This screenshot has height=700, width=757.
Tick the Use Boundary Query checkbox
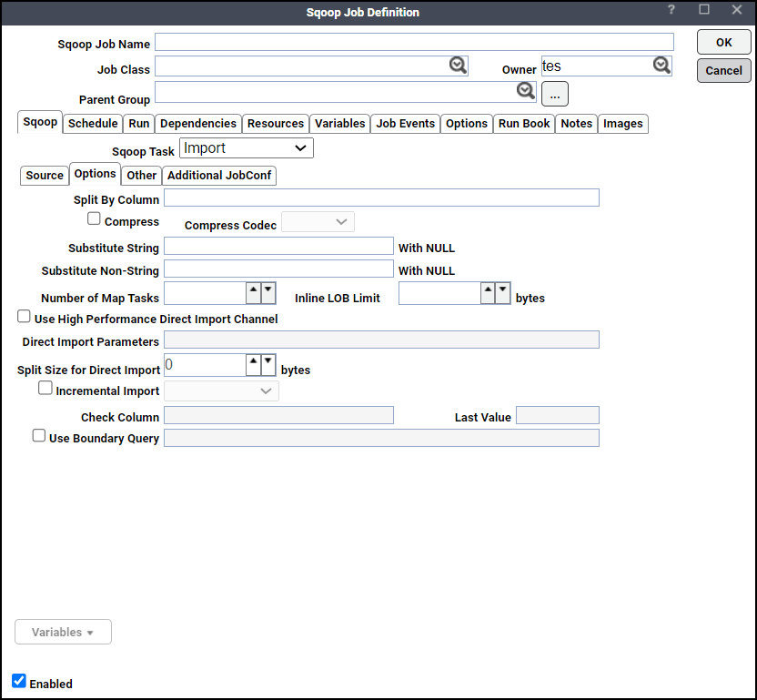(38, 435)
